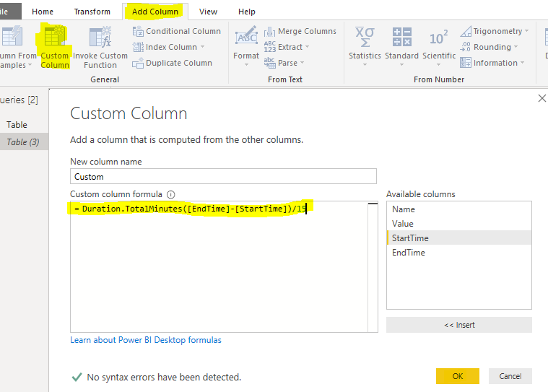The image size is (548, 392).
Task: Select Value in Available columns
Action: click(459, 224)
